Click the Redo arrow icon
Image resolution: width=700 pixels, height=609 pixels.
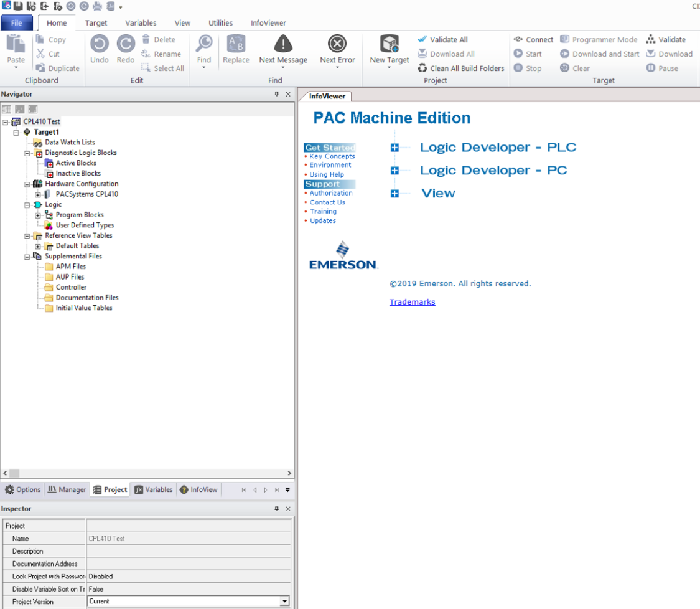coord(126,44)
